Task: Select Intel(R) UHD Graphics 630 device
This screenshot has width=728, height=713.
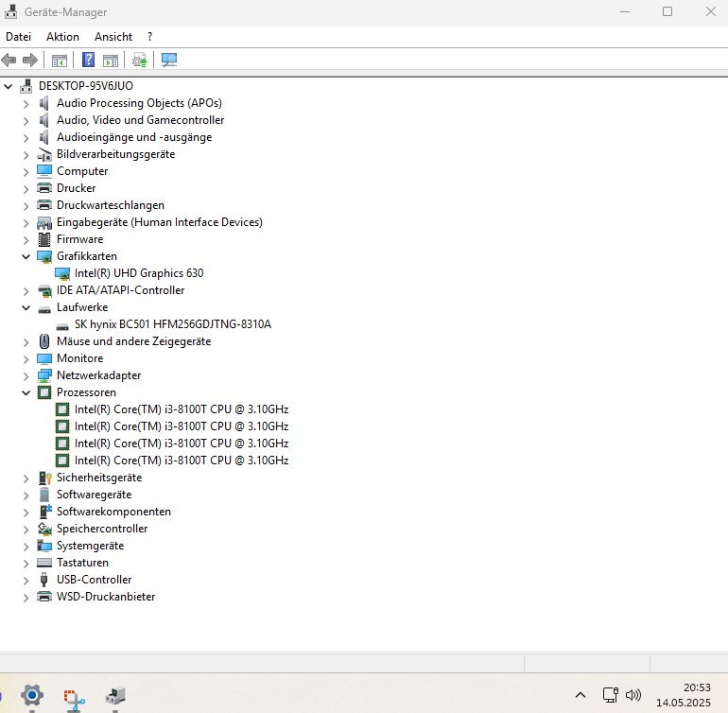Action: tap(138, 273)
